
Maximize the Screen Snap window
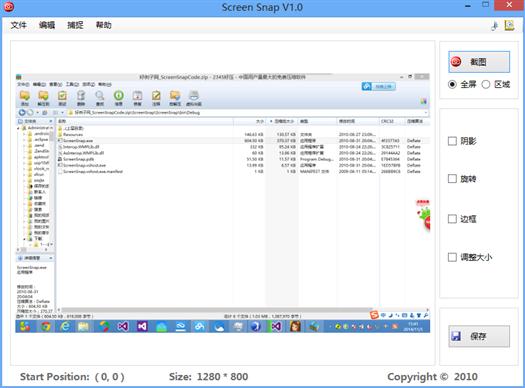pyautogui.click(x=485, y=5)
